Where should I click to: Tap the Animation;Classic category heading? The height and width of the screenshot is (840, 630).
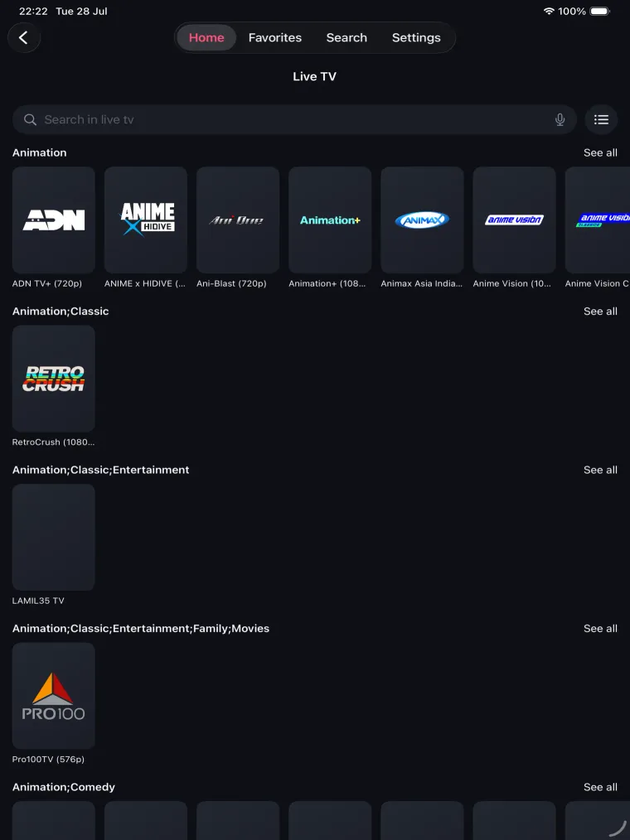(x=61, y=311)
